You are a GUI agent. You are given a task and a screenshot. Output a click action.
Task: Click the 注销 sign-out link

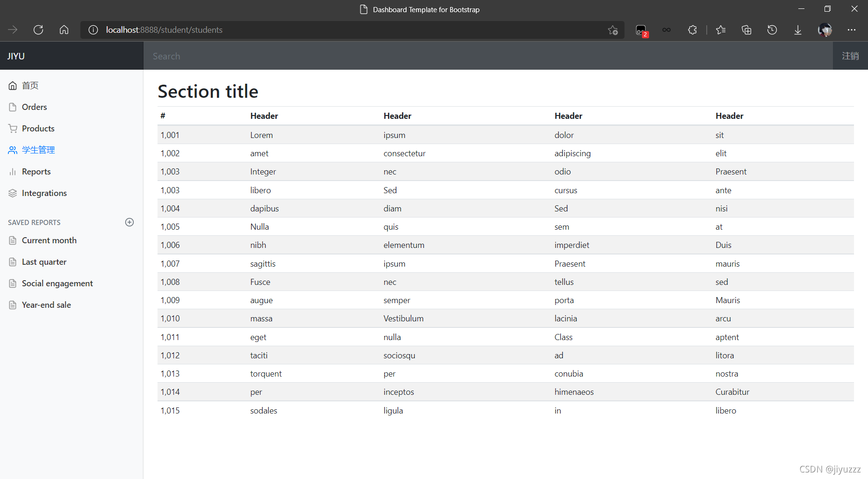tap(850, 56)
